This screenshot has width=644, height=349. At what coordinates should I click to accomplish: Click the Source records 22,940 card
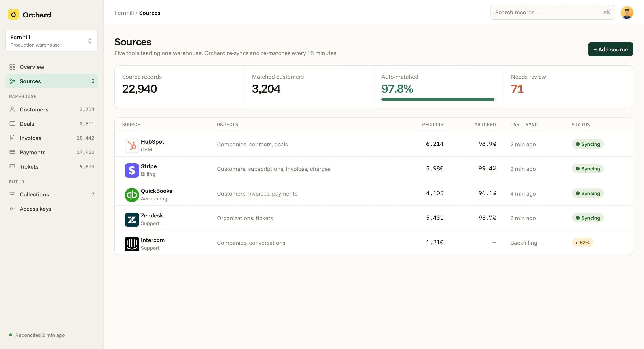point(180,87)
